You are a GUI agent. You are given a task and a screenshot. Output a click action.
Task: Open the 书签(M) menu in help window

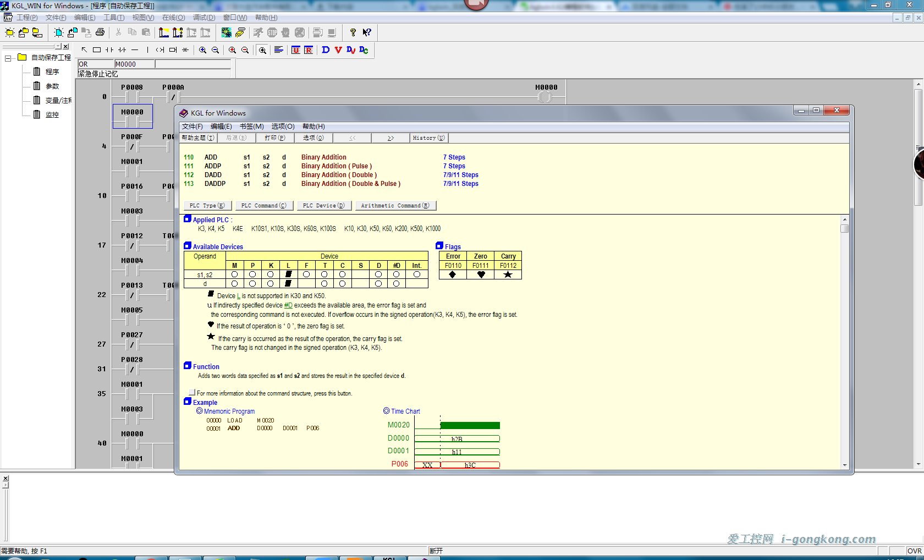[x=251, y=127]
